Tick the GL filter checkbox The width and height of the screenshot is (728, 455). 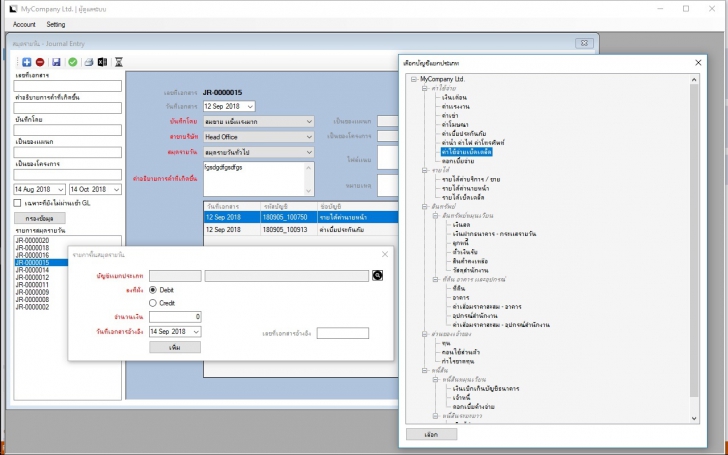18,203
